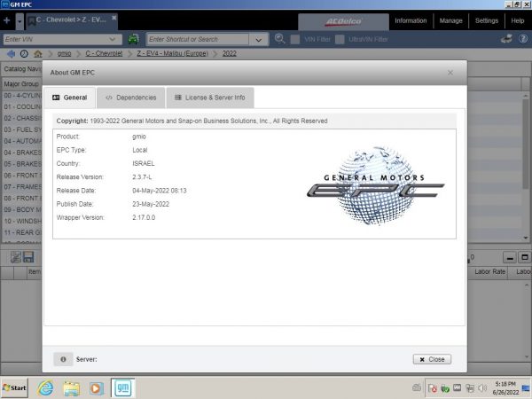Open the taskbar clock showing 5:18 PM
Viewport: 532px width, 399px height.
pos(505,388)
